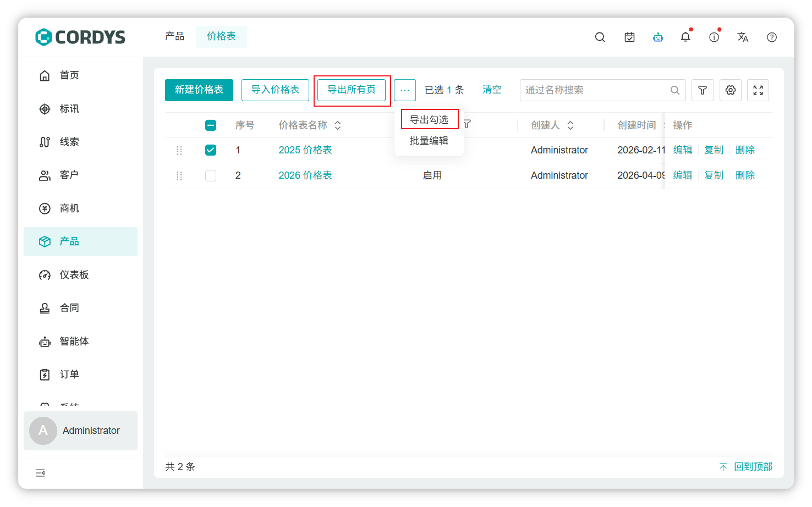The height and width of the screenshot is (507, 812).
Task: Open the AI robot assistant icon
Action: point(658,37)
